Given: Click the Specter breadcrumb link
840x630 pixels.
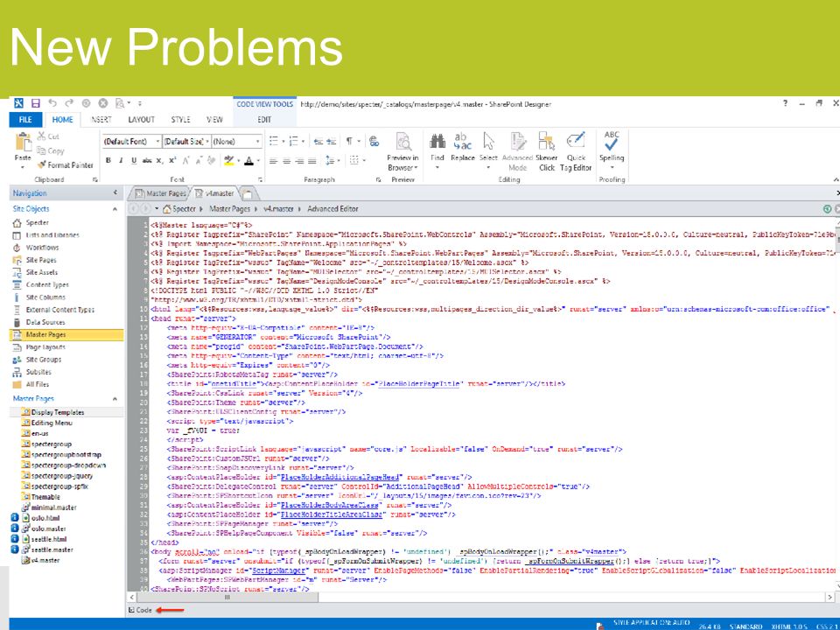Looking at the screenshot, I should coord(184,209).
